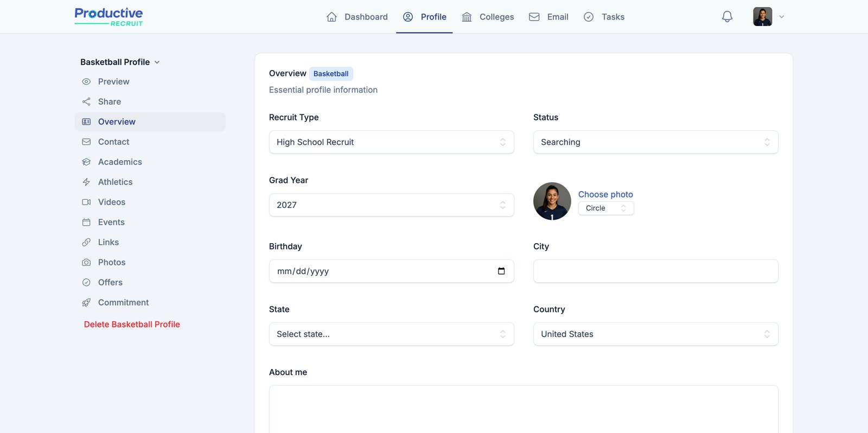868x433 pixels.
Task: Open the Select state dropdown
Action: [391, 334]
